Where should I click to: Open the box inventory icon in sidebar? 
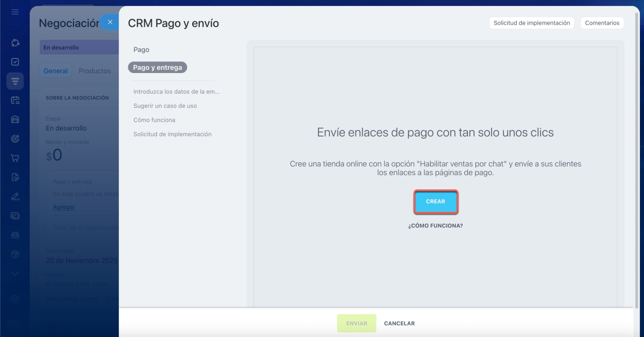15,254
